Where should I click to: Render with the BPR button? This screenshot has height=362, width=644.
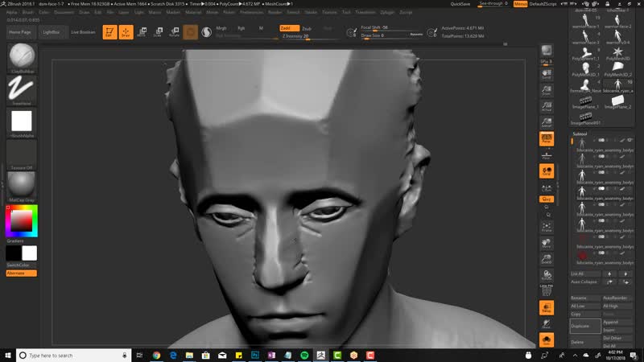(x=547, y=50)
